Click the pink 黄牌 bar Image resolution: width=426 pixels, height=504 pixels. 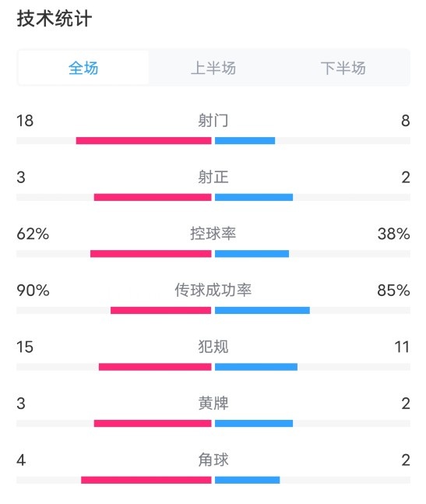(153, 423)
